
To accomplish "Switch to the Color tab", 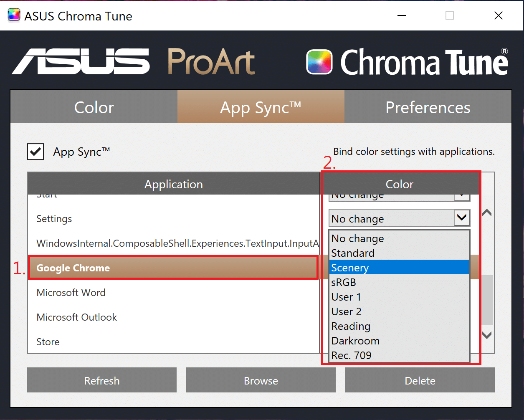I will point(94,107).
